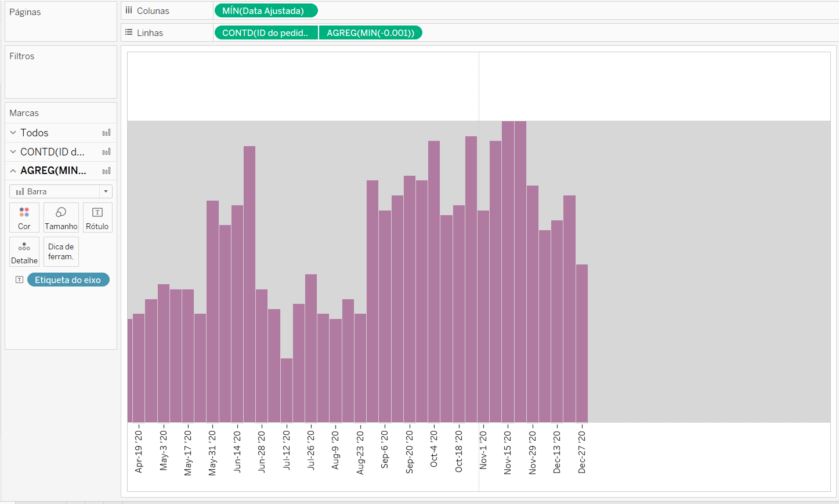The height and width of the screenshot is (504, 839).
Task: Click the Sep-6 '20 axis label
Action: point(385,449)
